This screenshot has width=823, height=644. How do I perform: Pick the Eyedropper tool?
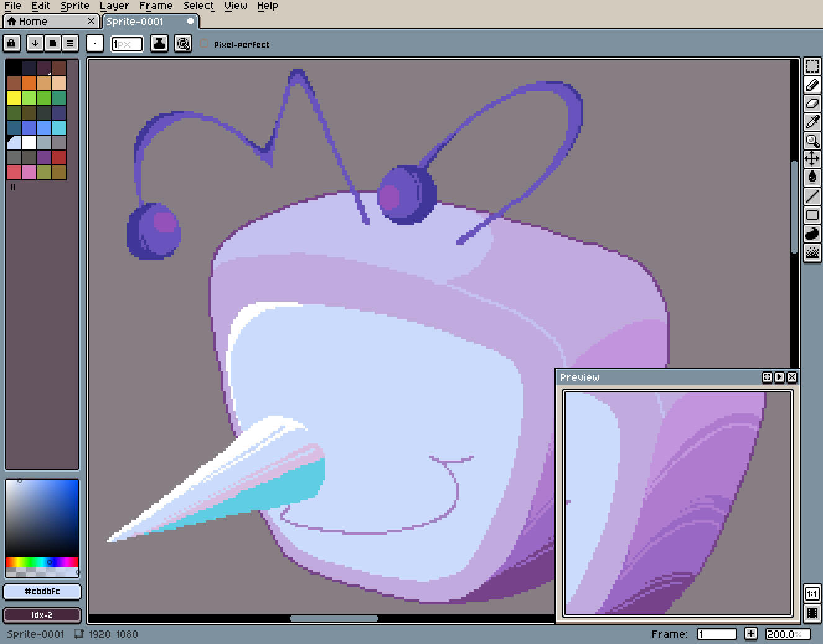(812, 122)
